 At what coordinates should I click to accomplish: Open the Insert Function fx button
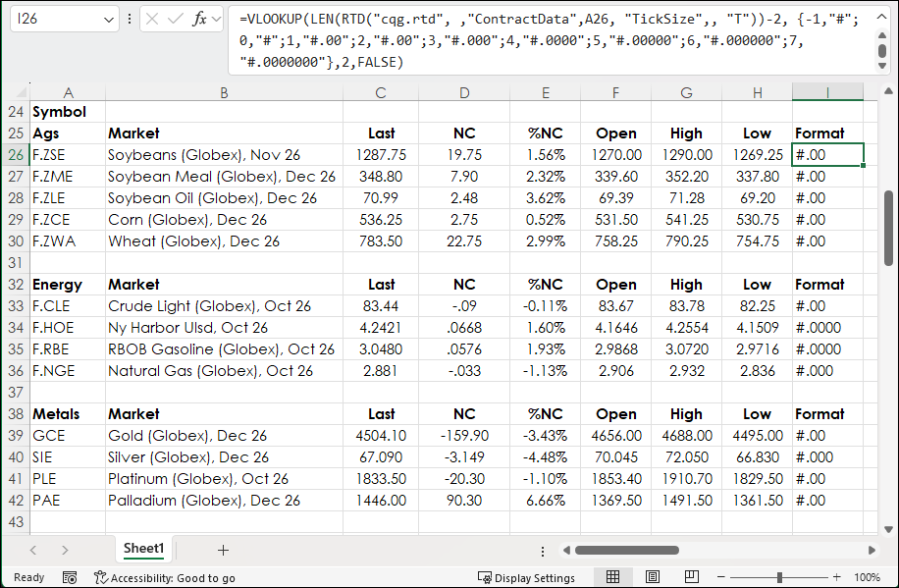199,20
